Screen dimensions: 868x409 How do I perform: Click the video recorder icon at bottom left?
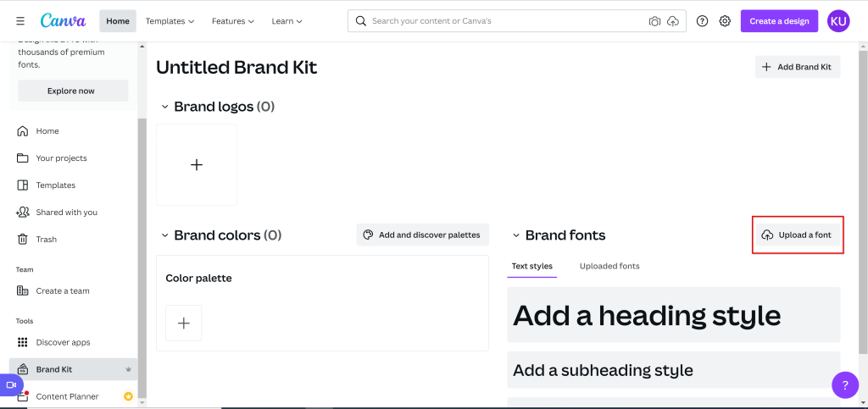click(x=11, y=384)
